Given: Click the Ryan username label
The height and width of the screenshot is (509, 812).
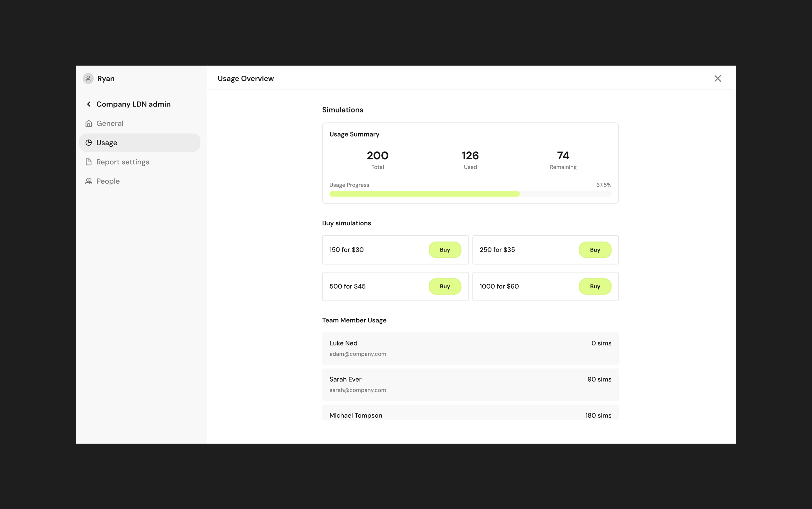Looking at the screenshot, I should (106, 78).
